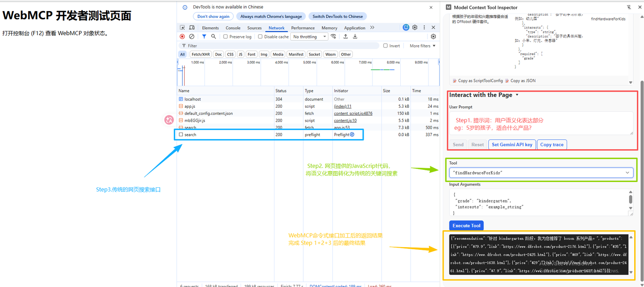Close the DevTools panel
644x287 pixels.
click(433, 28)
